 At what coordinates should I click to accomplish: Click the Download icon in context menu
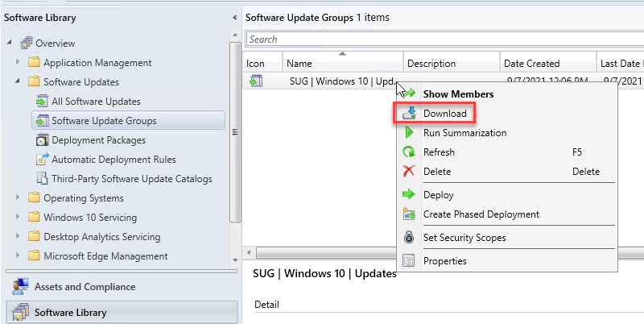pyautogui.click(x=409, y=114)
